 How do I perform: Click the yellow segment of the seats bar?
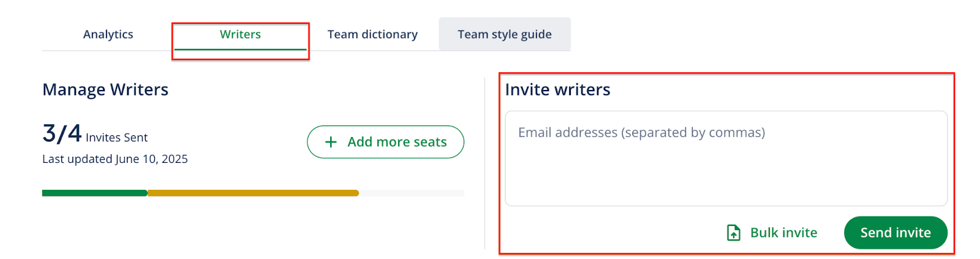click(253, 193)
